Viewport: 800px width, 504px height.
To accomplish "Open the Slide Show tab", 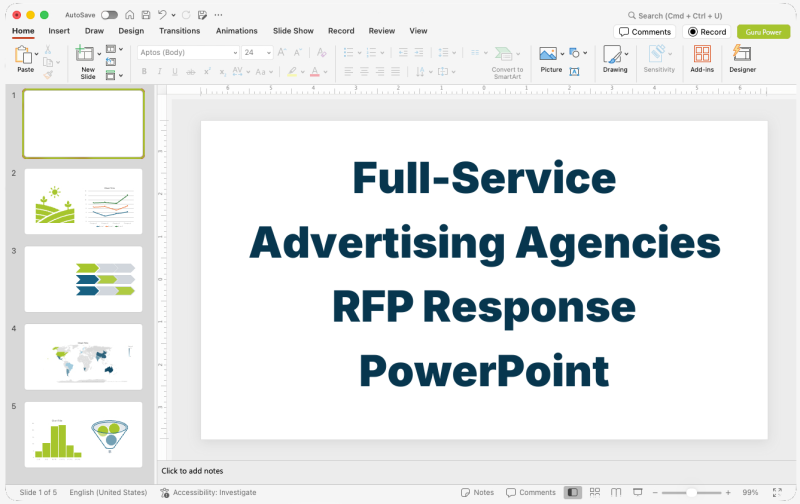I will [x=293, y=31].
